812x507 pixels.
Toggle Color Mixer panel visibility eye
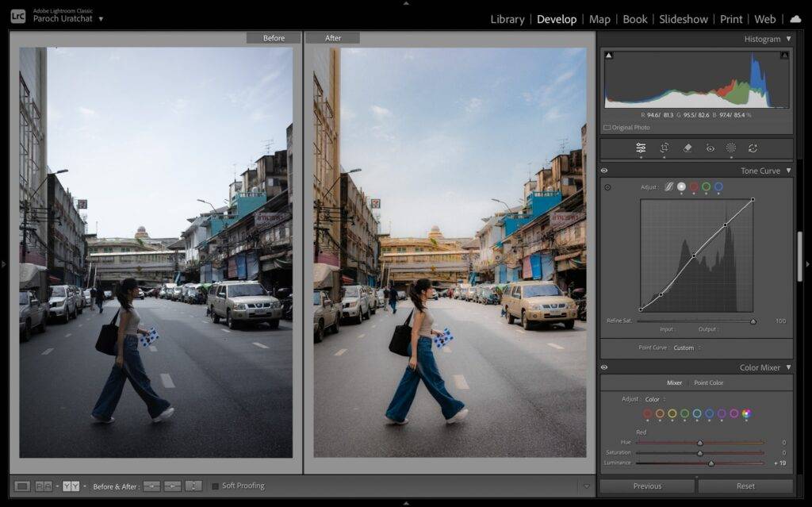pos(604,367)
